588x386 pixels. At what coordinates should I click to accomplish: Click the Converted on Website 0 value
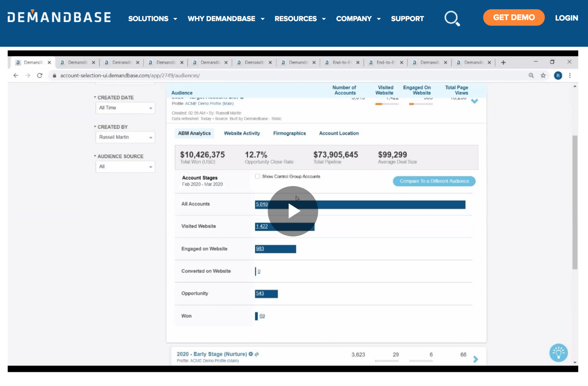coord(259,271)
